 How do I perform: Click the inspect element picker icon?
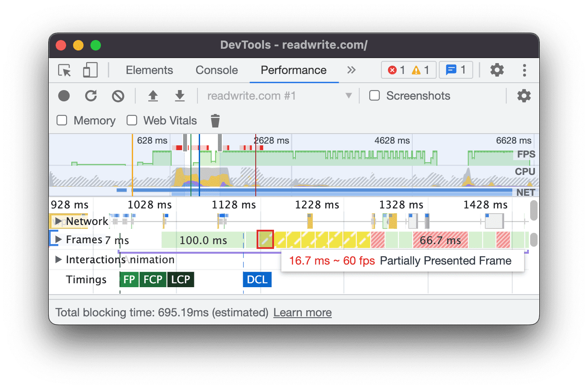(64, 70)
